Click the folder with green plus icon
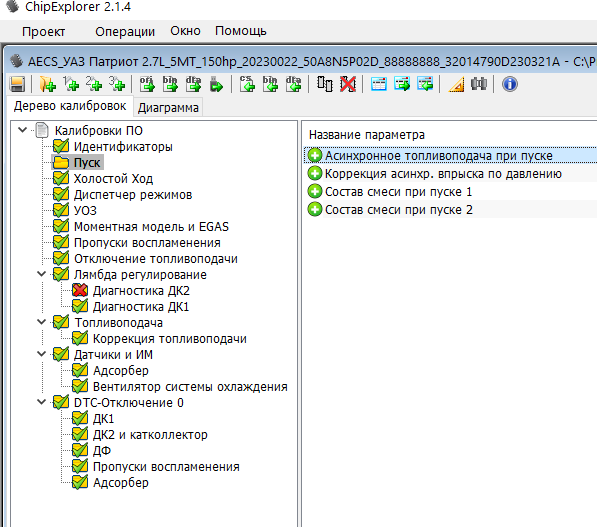Viewport: 597px width, 527px height. [48, 84]
